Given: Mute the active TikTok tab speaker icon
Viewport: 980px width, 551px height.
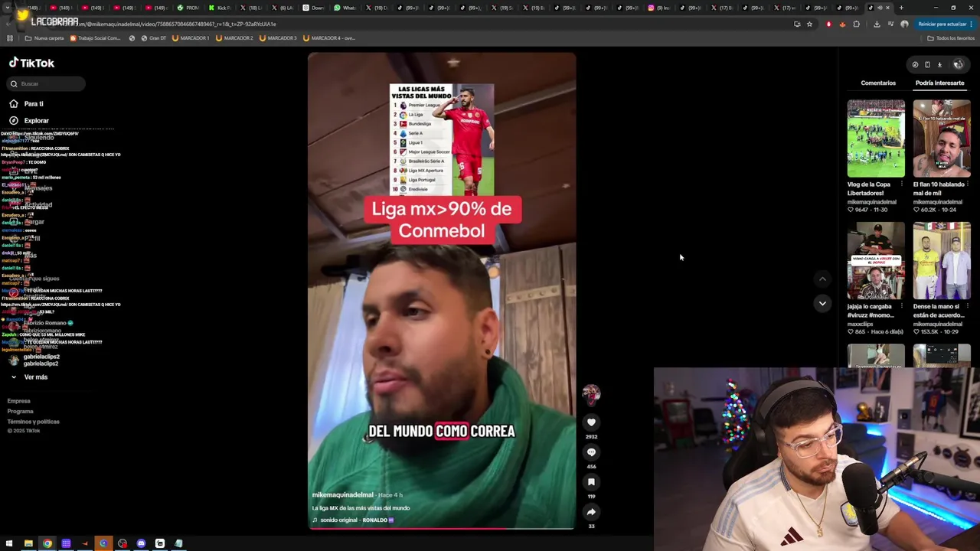Looking at the screenshot, I should point(879,8).
